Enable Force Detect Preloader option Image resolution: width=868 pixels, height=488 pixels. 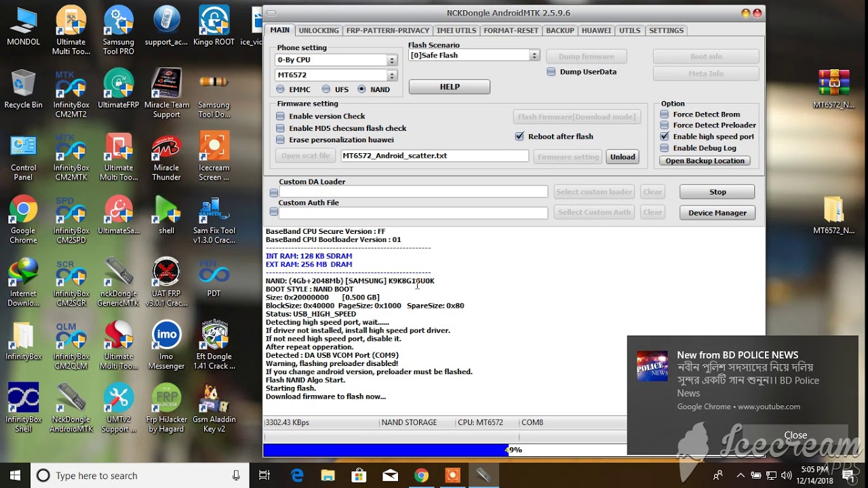click(665, 125)
